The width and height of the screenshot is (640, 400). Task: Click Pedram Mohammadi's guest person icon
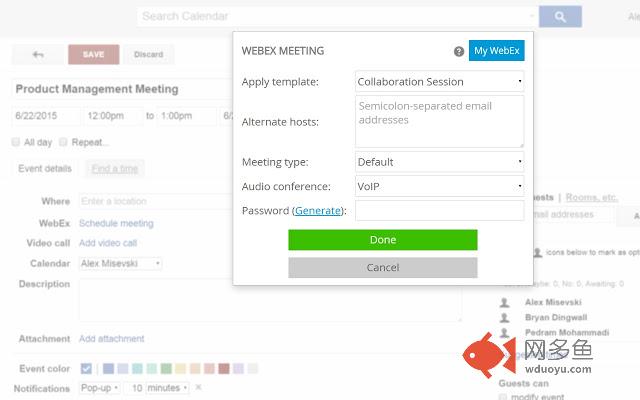504,333
